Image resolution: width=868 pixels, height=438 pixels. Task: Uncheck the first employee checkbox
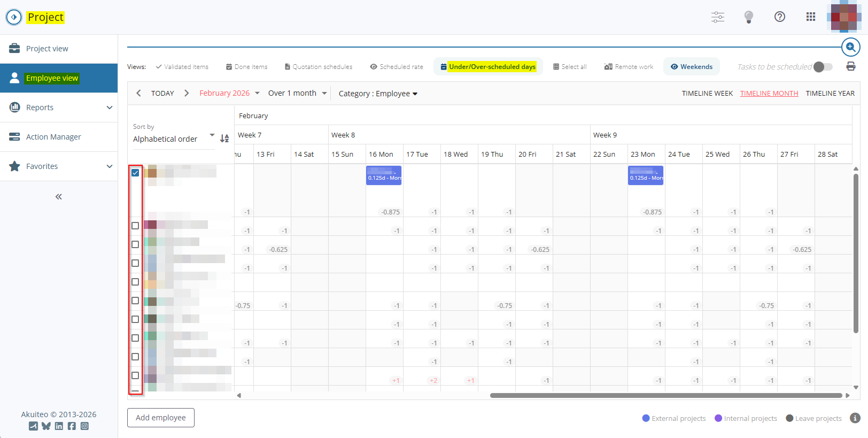point(135,173)
